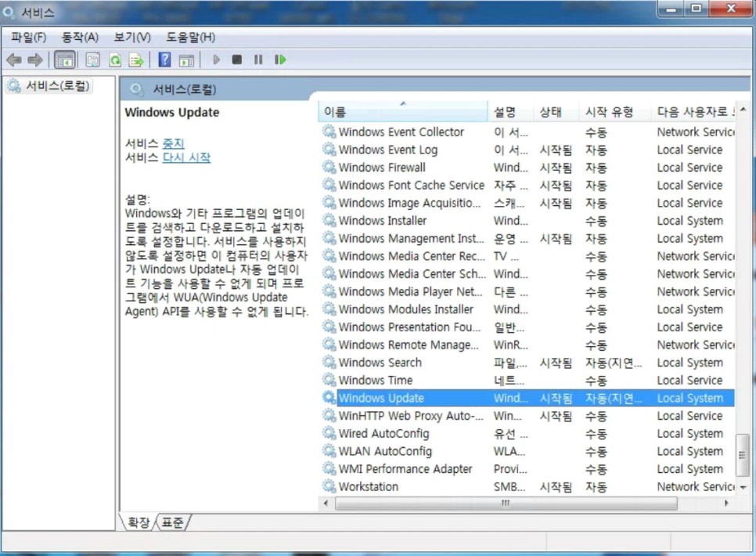Screen dimensions: 756x556
Task: Sort by the 시작 유형 column header
Action: point(614,112)
